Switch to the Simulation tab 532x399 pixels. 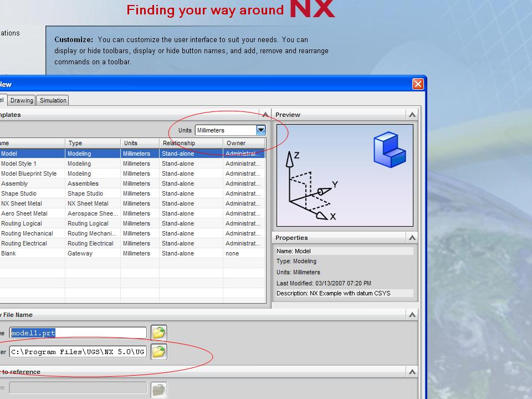[x=53, y=100]
